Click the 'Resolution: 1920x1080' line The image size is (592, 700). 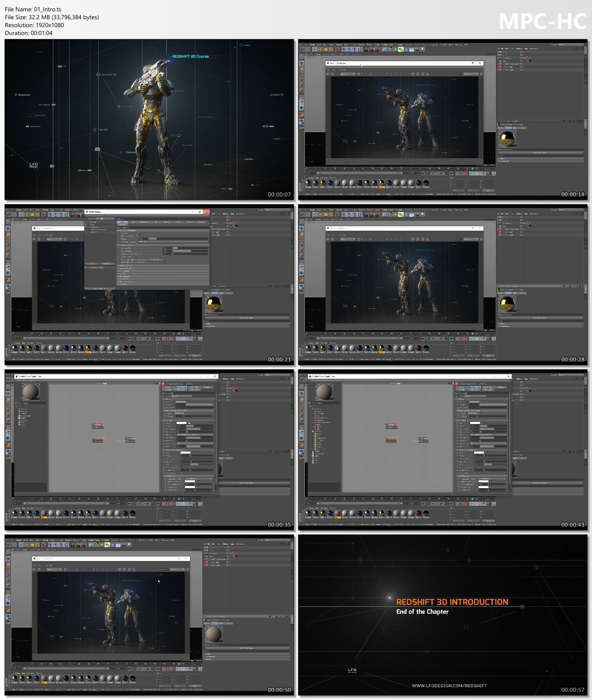click(35, 25)
